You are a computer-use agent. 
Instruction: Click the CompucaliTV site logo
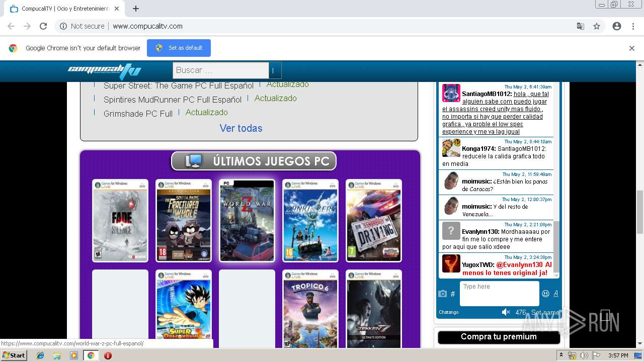point(104,70)
